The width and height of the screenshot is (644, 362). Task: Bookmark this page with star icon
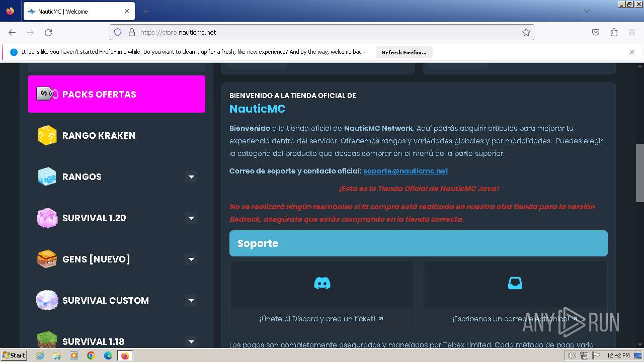526,32
